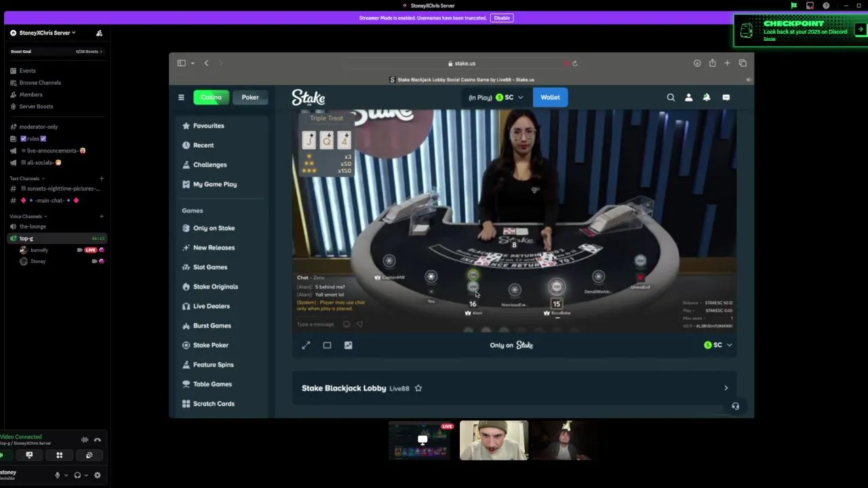Enter fullscreen for the blackjack game
The height and width of the screenshot is (488, 868).
coord(306,345)
